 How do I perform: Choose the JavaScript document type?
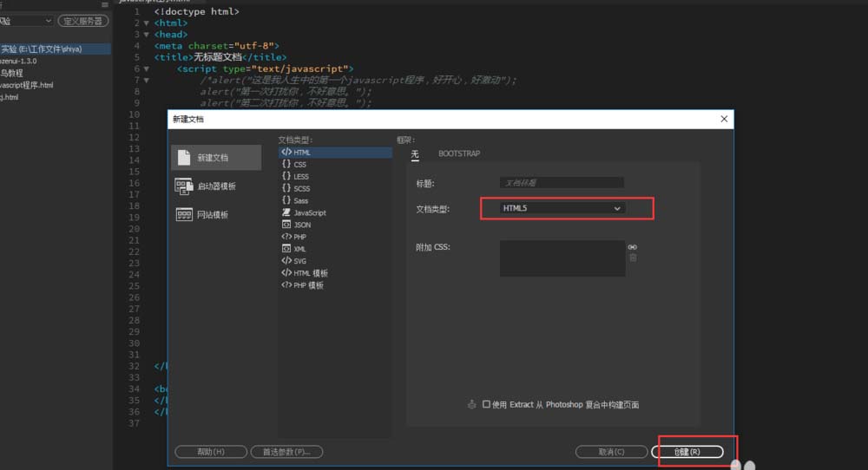[309, 212]
